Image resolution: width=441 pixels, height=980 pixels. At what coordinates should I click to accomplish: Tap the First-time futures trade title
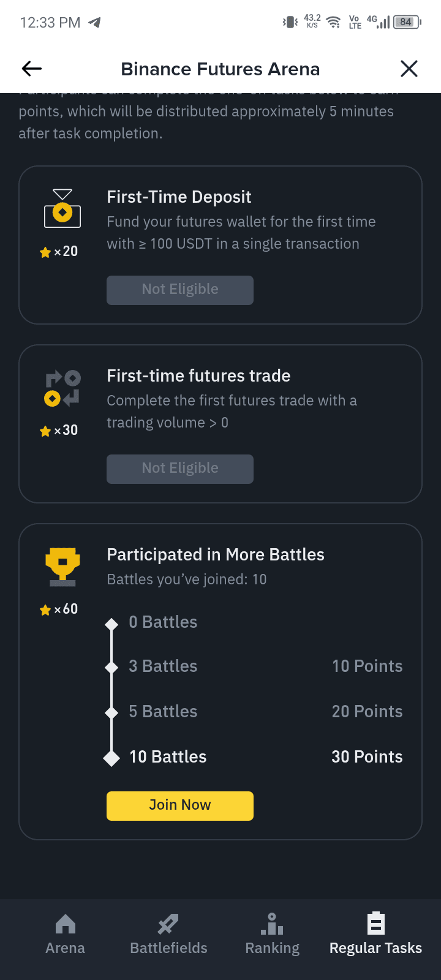(x=198, y=375)
